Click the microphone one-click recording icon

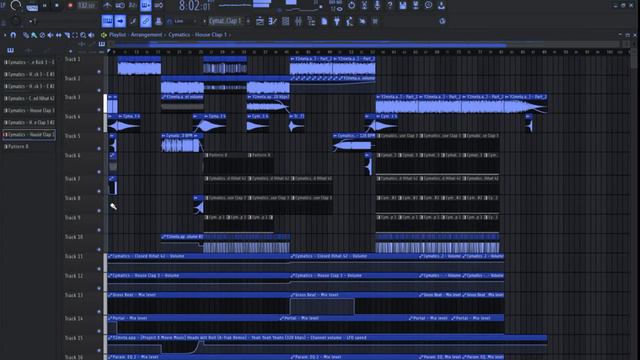click(377, 5)
